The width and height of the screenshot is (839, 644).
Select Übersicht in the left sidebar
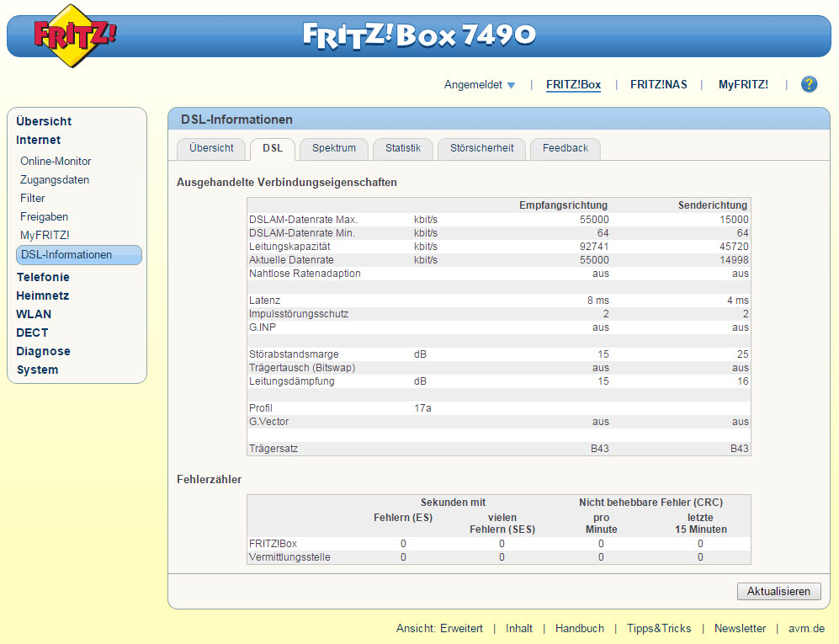(x=44, y=121)
